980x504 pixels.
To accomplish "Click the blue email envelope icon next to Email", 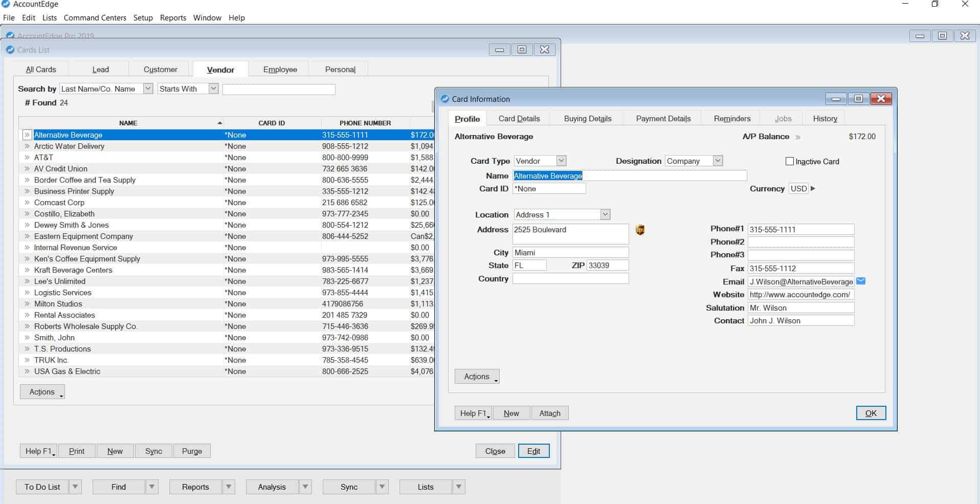I will [861, 281].
